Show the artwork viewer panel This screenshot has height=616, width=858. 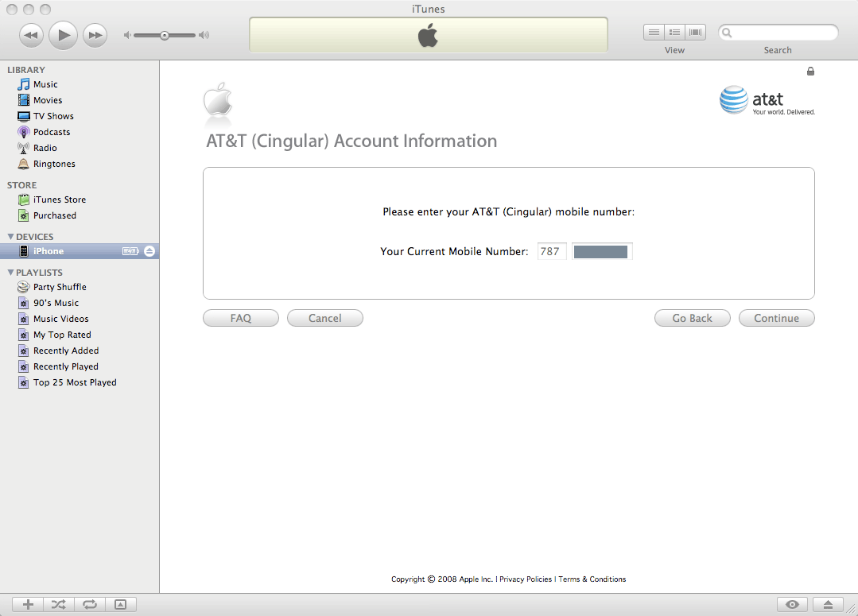pos(120,604)
